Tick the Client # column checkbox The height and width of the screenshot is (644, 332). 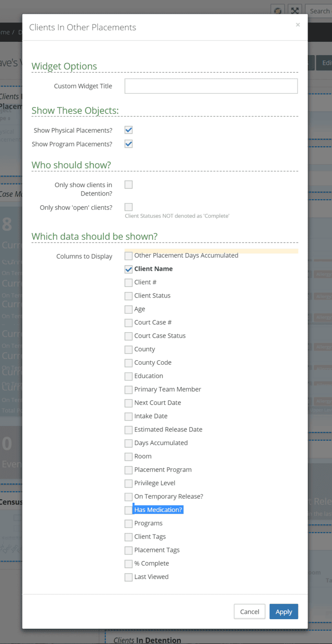pyautogui.click(x=129, y=282)
